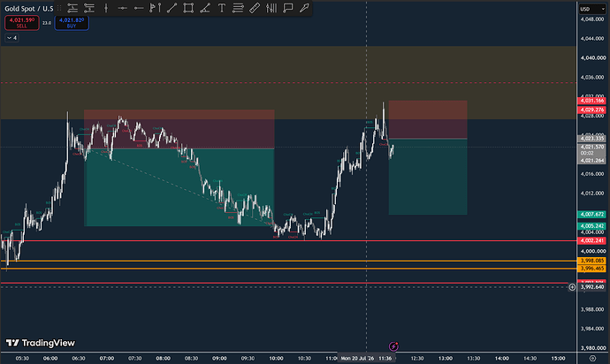Open the USD currency dropdown

592,9
